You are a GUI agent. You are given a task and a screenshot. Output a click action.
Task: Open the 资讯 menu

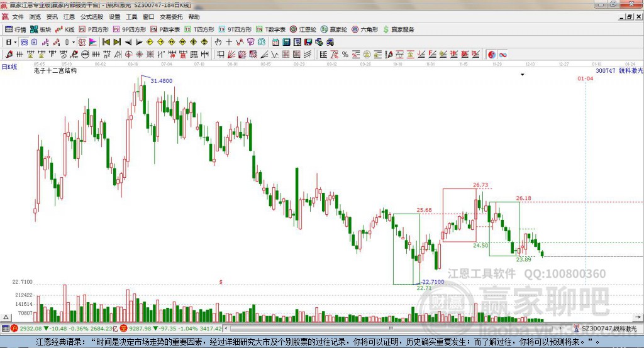click(52, 17)
